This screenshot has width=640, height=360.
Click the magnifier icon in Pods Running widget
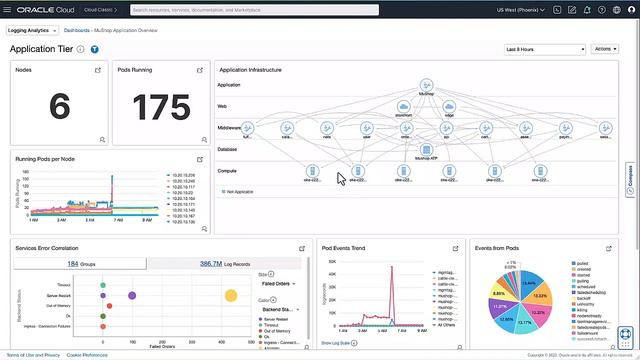(204, 140)
